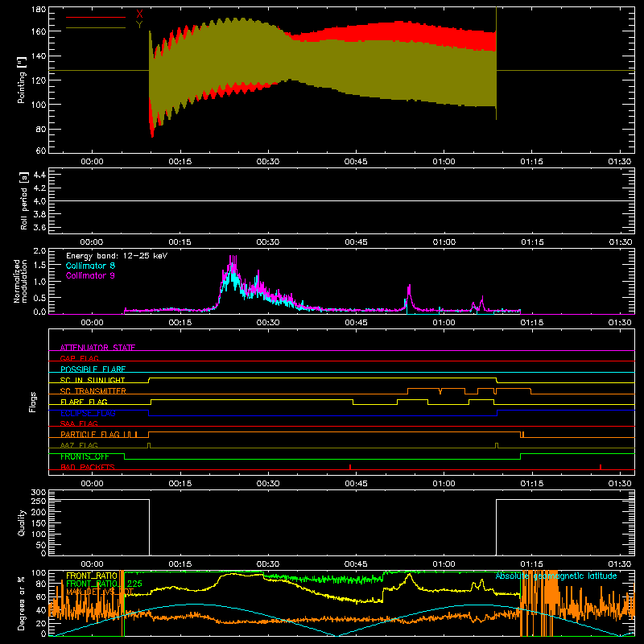Click the ATTENUATOR_STATE flag label
Viewport: 644px width, 644px height.
97,348
